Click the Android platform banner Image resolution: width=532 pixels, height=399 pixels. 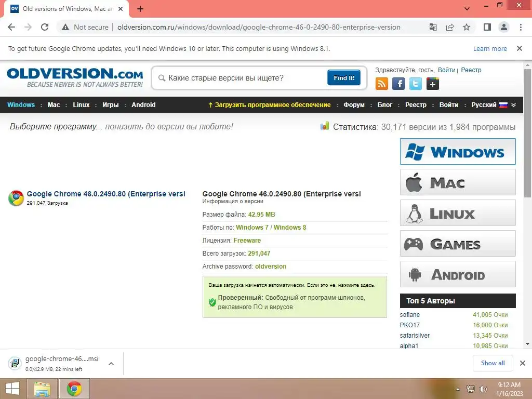(x=458, y=274)
